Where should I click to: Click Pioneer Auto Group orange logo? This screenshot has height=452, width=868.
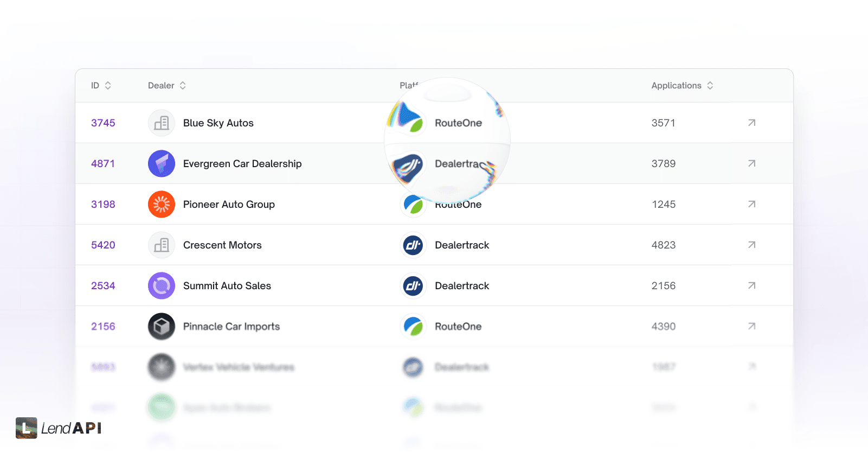point(162,205)
